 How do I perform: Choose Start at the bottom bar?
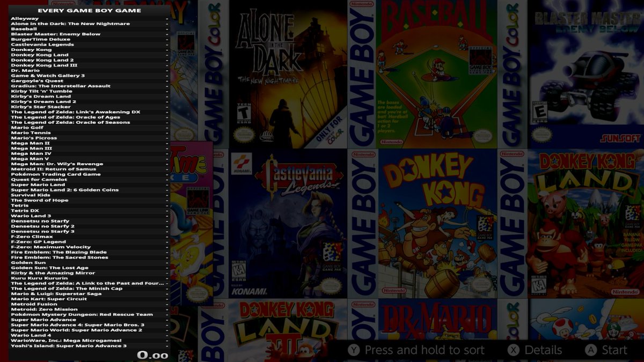point(614,350)
